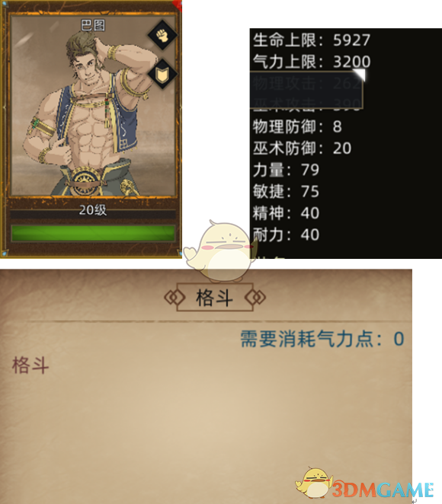
Task: Select the 生命上限 stat row
Action: 312,40
